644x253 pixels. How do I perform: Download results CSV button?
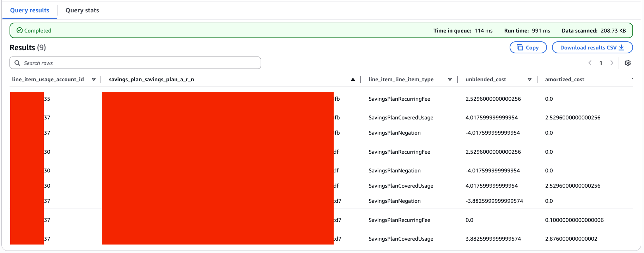point(592,47)
